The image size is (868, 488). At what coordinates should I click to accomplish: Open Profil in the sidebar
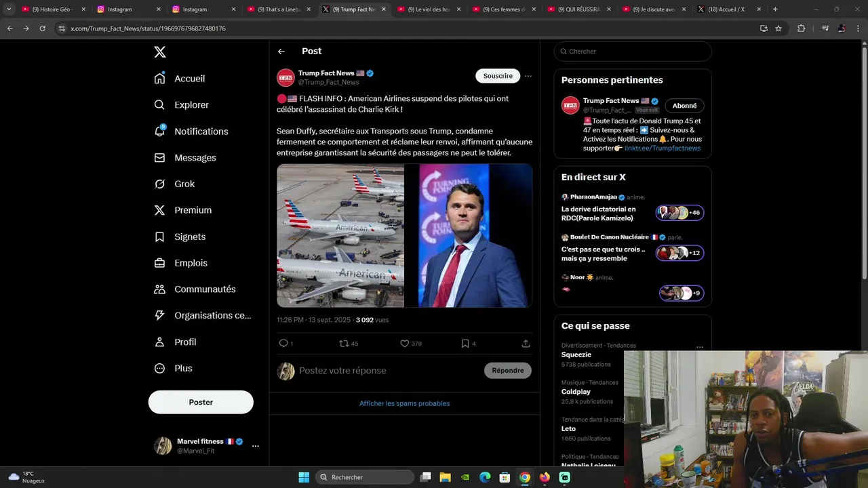pos(175,342)
